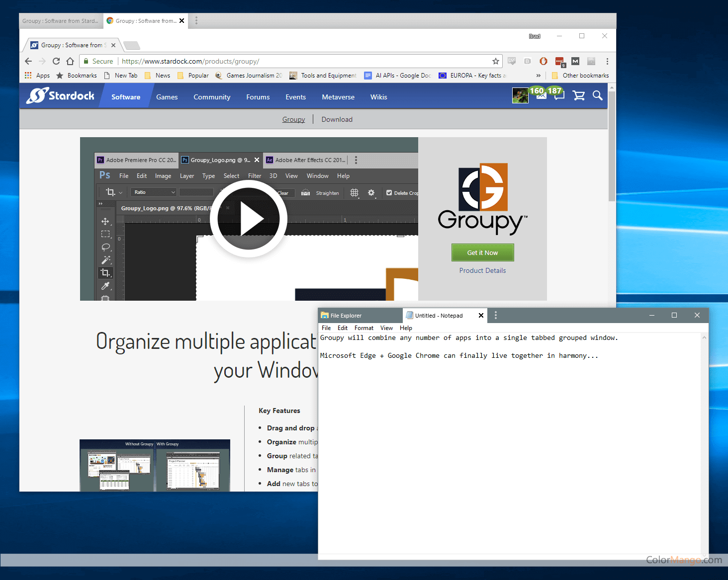The width and height of the screenshot is (728, 580).
Task: Follow the Product Details link
Action: pyautogui.click(x=482, y=270)
